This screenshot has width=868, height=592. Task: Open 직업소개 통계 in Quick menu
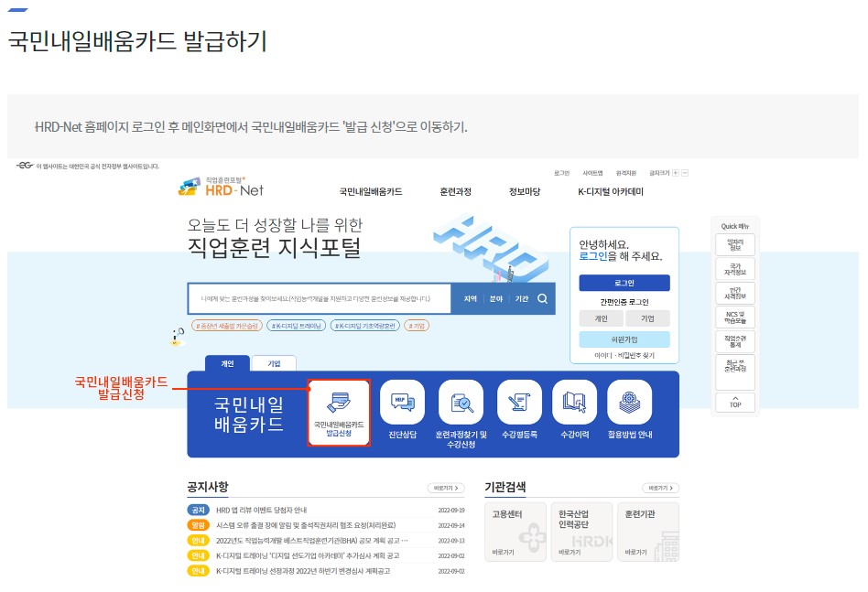[x=735, y=341]
